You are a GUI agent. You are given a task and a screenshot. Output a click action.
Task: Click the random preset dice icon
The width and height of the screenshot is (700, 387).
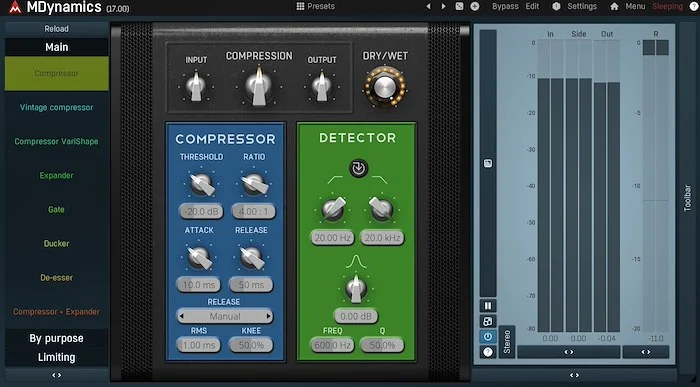pos(459,6)
